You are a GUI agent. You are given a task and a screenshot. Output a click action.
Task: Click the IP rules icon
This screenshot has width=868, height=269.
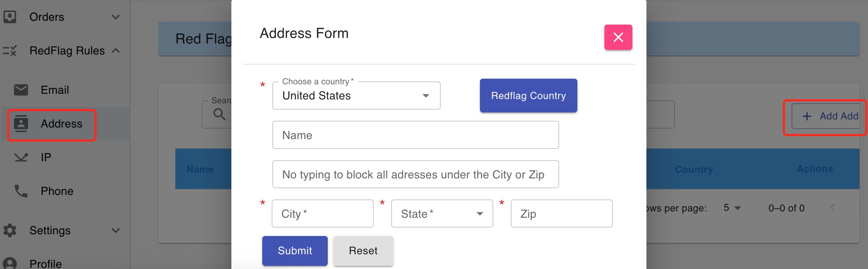click(x=21, y=157)
